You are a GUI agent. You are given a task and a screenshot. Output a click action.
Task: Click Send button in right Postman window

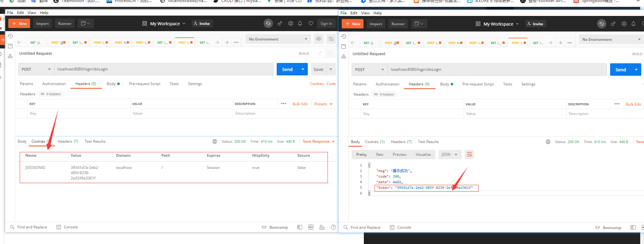point(621,70)
